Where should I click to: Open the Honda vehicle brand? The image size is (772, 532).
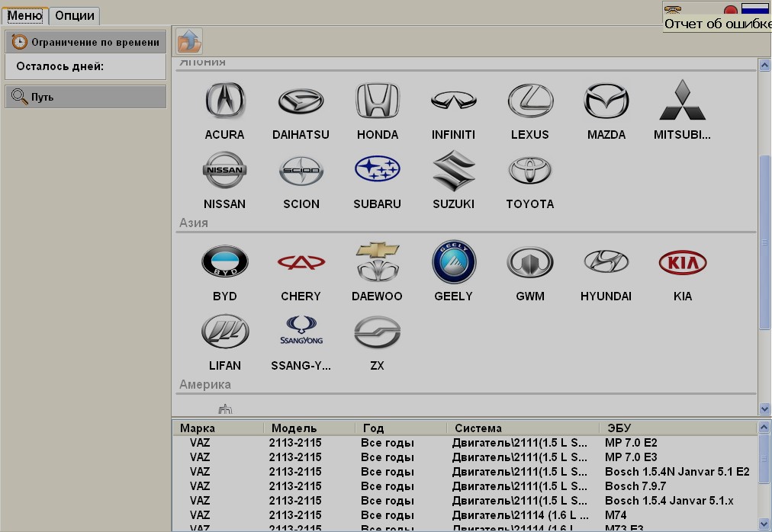[377, 101]
